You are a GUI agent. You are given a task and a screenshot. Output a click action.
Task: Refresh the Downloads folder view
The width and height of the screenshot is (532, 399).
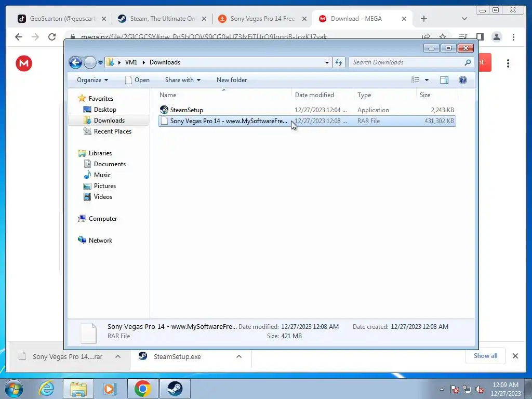click(x=339, y=62)
